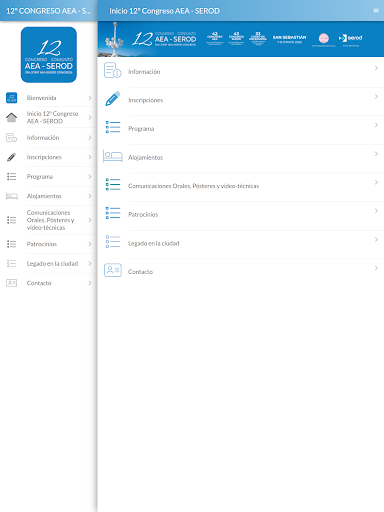Tap the header menu button at top right
Viewport: 384px width, 512px height.
tap(376, 11)
